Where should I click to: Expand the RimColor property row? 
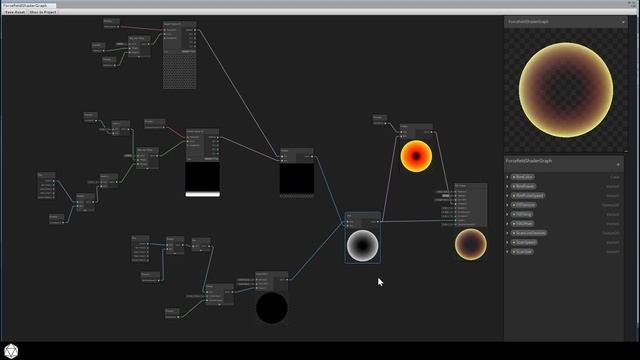[507, 177]
